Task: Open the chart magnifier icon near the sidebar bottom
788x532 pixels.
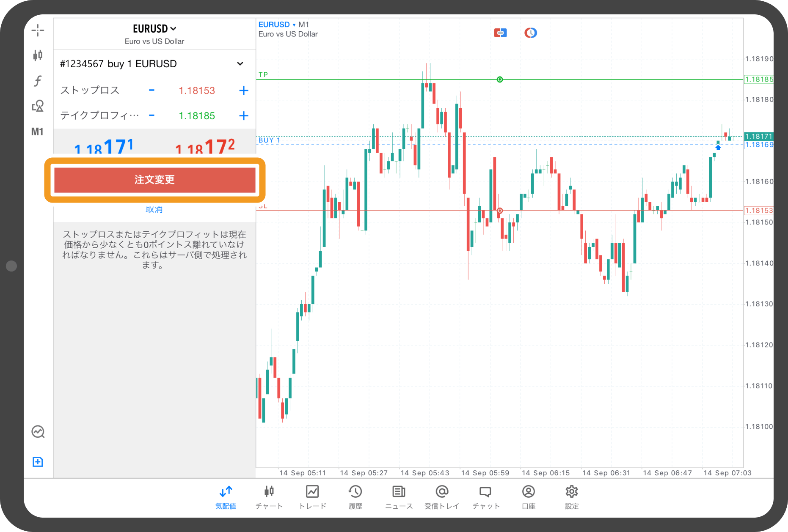Action: 38,432
